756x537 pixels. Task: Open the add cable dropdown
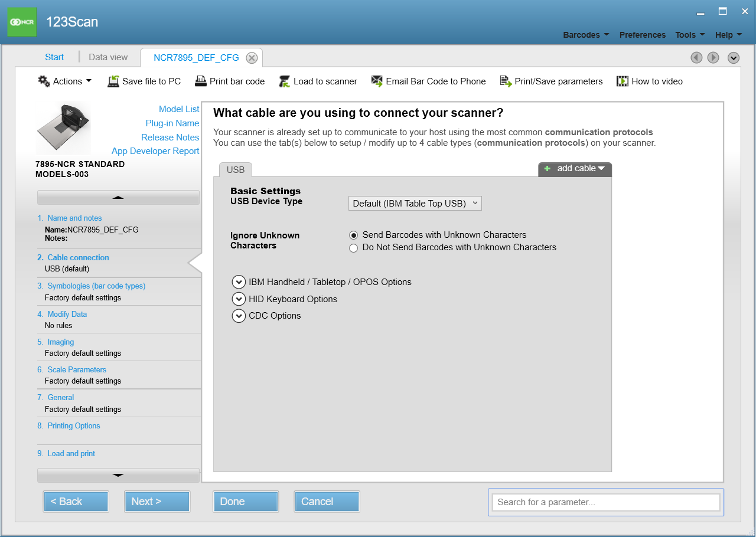(575, 169)
